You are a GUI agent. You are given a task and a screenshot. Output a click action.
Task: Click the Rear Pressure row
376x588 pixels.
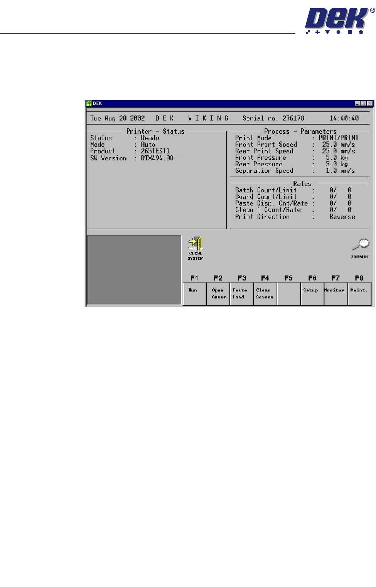[292, 164]
